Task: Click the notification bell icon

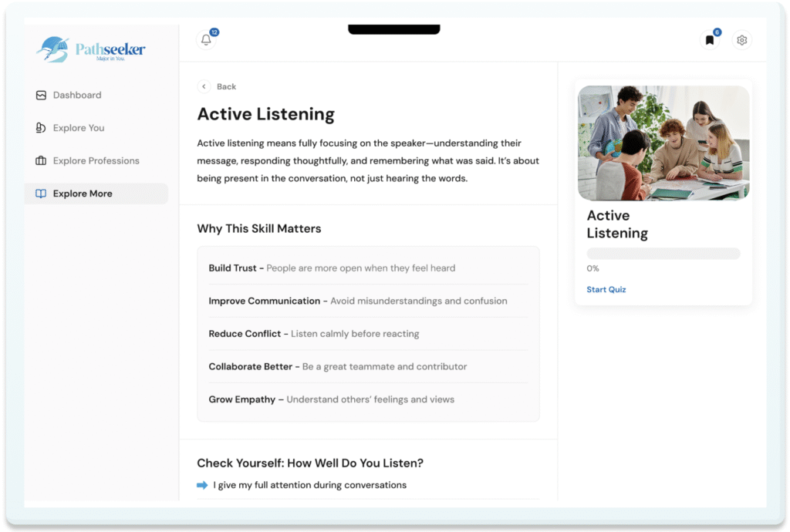Action: click(206, 40)
